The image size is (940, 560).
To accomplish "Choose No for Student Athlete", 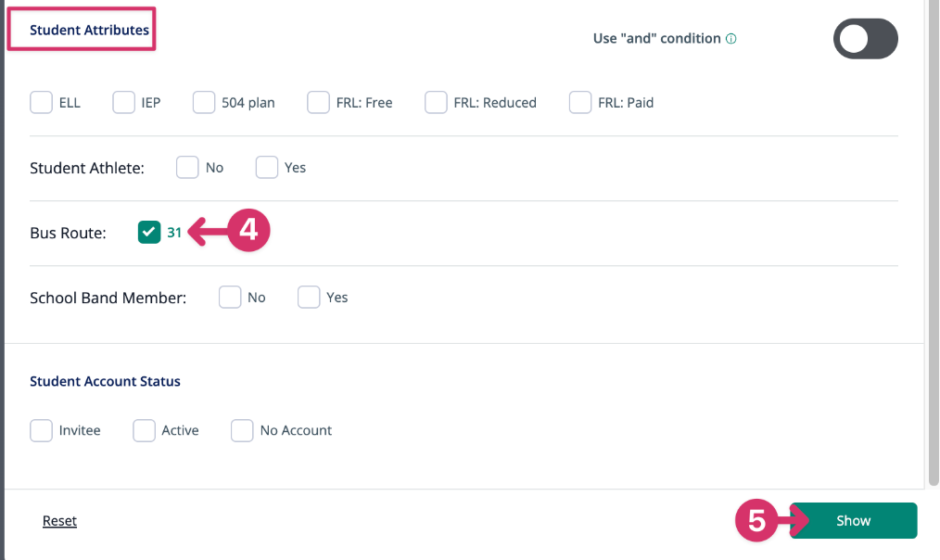I will [x=187, y=168].
